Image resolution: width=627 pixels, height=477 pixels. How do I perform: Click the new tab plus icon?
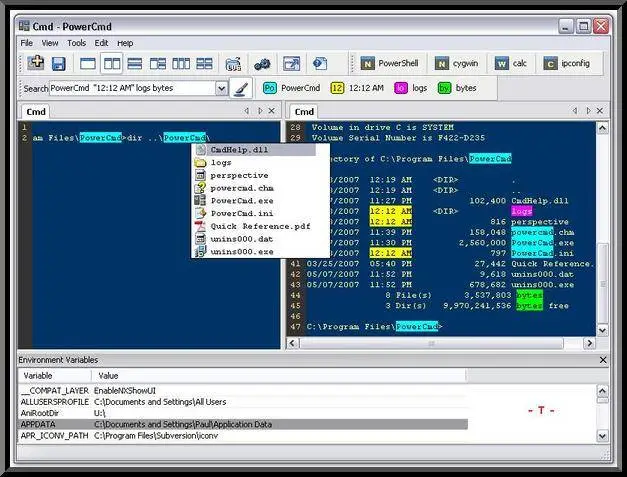coord(37,63)
